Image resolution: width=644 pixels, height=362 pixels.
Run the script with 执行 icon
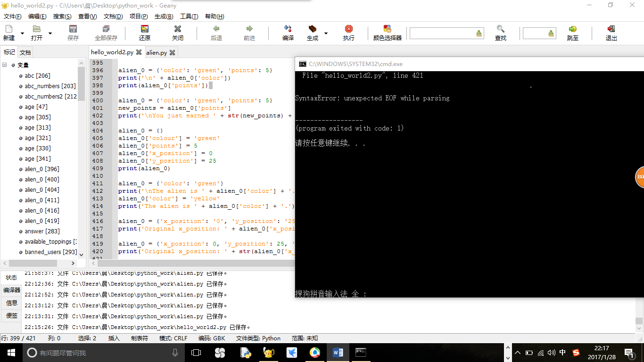click(x=349, y=33)
